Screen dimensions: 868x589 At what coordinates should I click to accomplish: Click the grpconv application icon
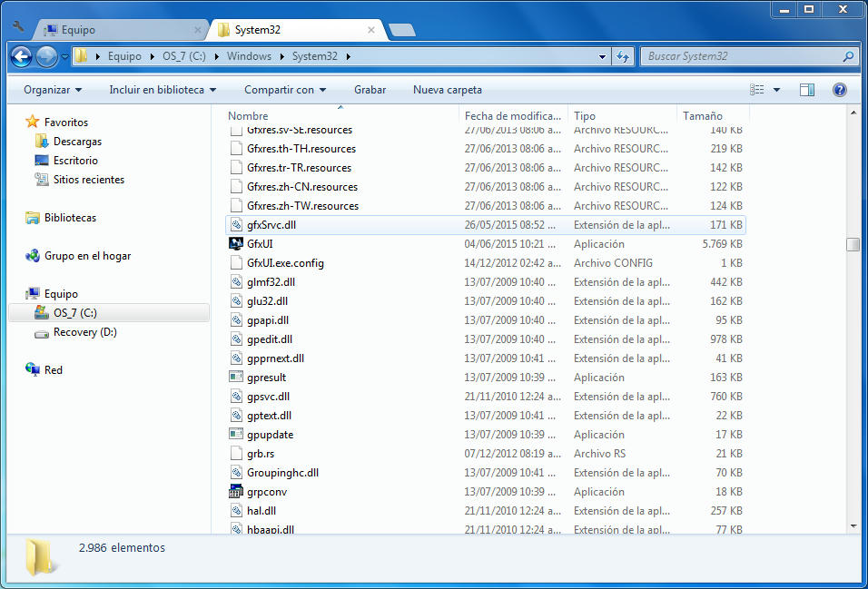coord(236,492)
